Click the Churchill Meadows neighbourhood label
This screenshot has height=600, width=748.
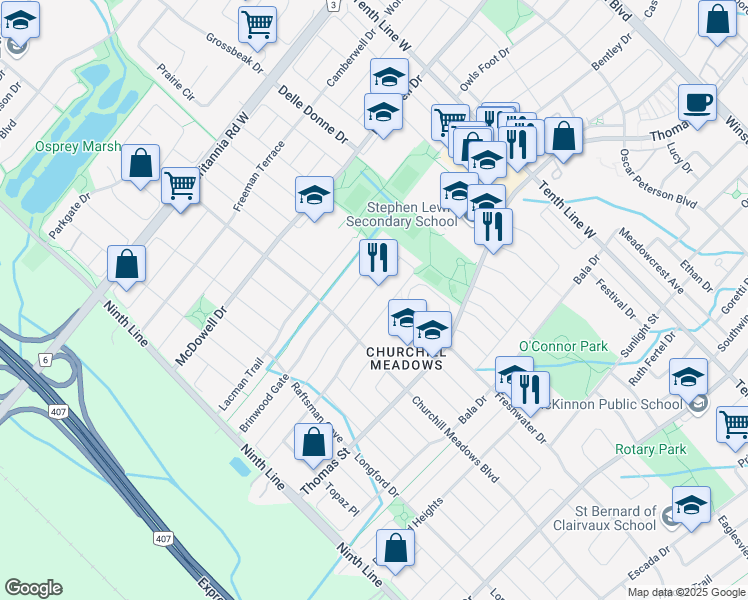tap(406, 359)
